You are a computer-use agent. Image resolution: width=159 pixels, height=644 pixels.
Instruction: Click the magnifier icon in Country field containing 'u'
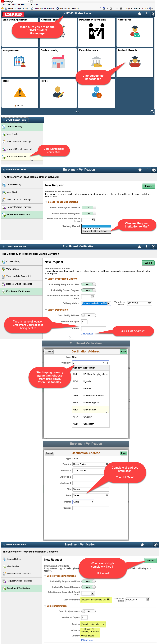coord(107,362)
